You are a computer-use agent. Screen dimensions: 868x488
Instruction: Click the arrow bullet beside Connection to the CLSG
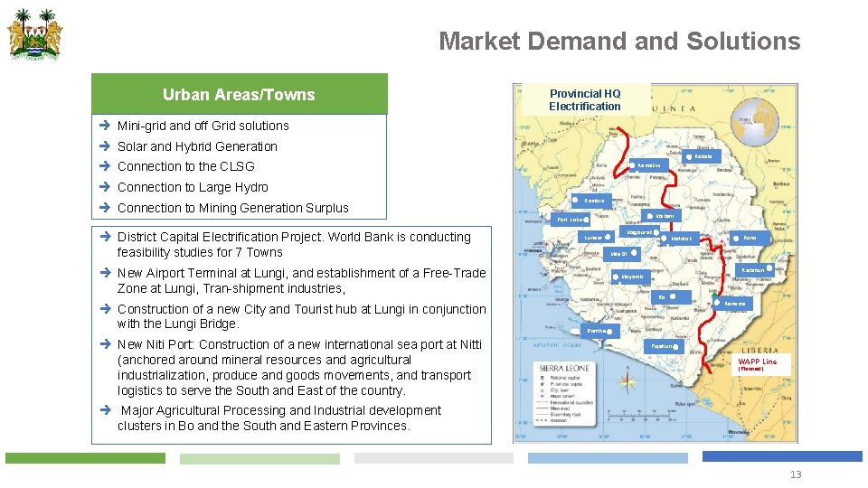coord(105,166)
